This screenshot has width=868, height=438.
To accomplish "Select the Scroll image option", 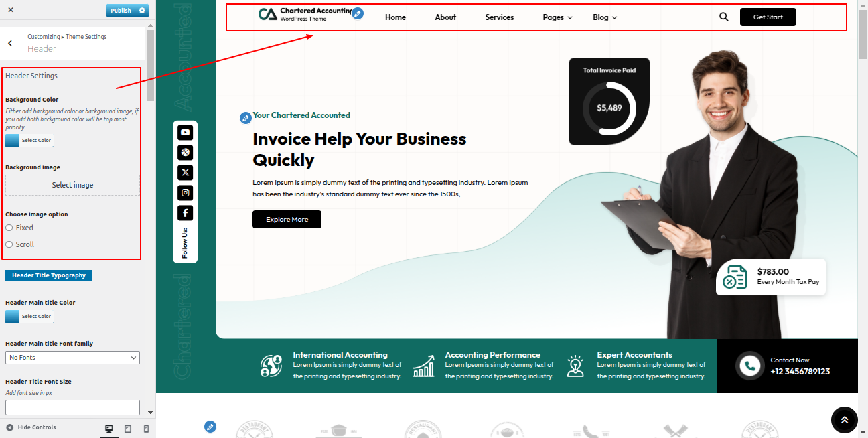I will (x=9, y=245).
